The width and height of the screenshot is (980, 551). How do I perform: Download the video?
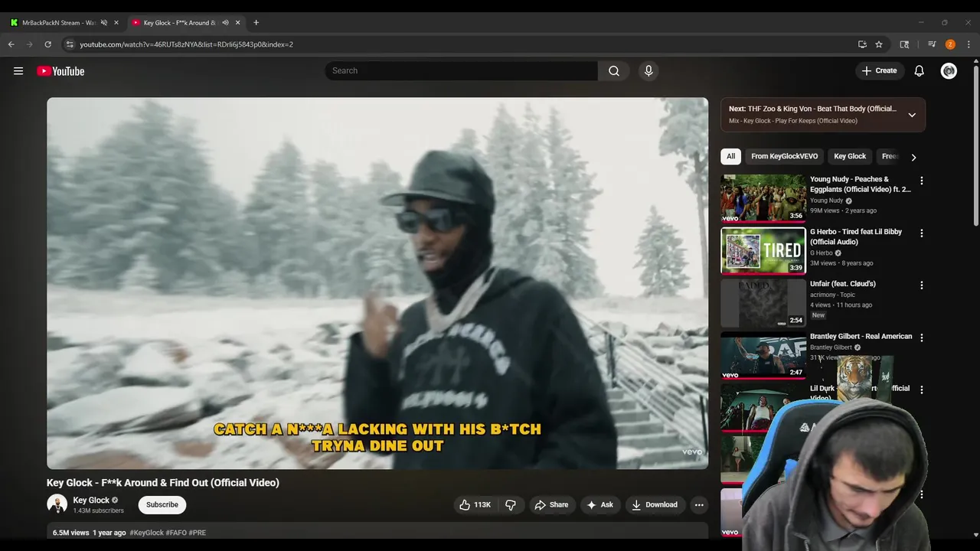[x=654, y=504]
